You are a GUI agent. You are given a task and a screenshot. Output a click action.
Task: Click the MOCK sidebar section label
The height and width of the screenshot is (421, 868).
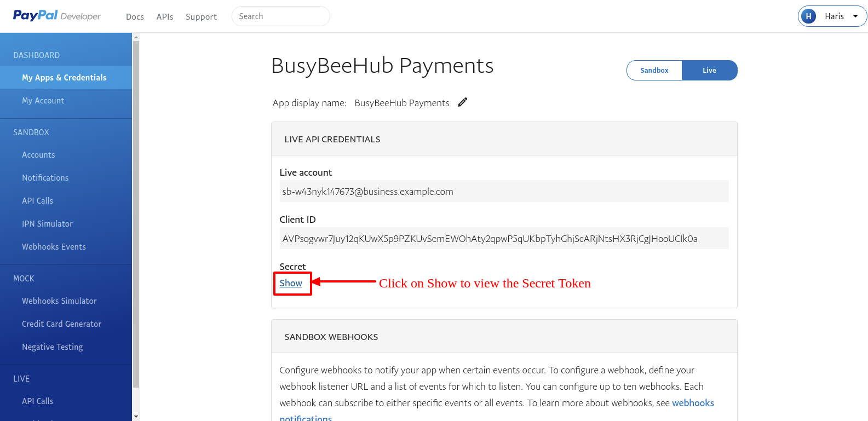(x=24, y=279)
